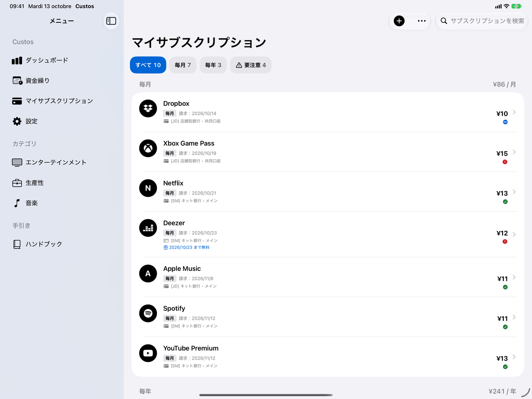Viewport: 532px width, 399px height.
Task: Expand the Dropbox row chevron
Action: click(514, 112)
